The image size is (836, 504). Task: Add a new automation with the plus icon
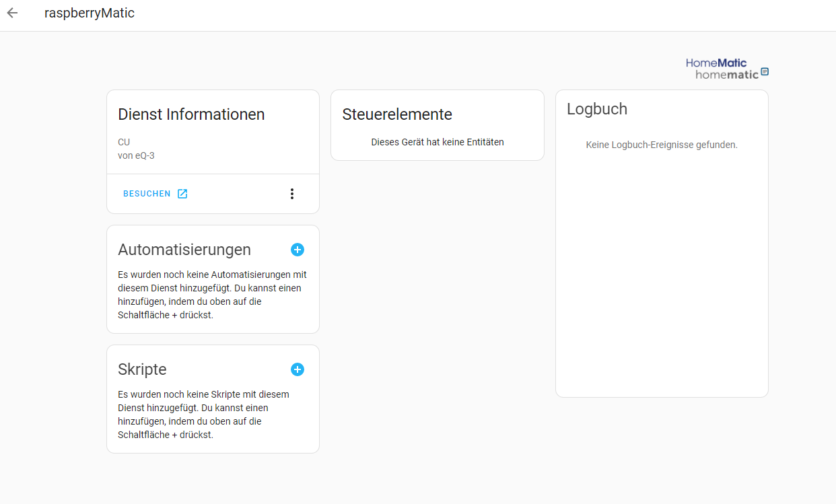[x=298, y=250]
